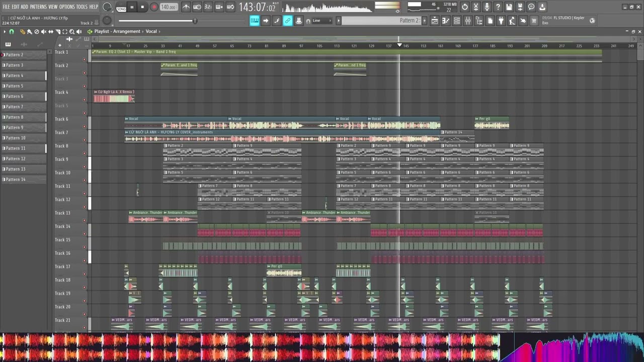This screenshot has width=644, height=362.
Task: Click the save new version icon
Action: (x=520, y=7)
